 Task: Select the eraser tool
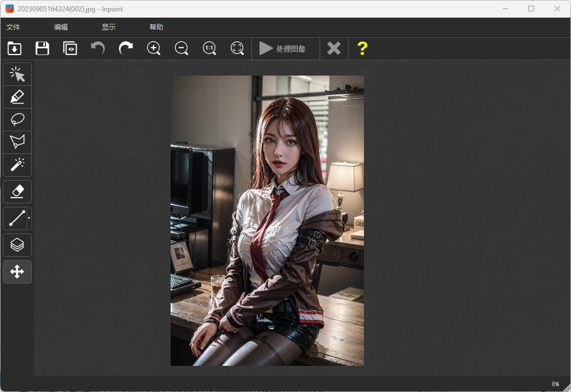click(x=18, y=191)
